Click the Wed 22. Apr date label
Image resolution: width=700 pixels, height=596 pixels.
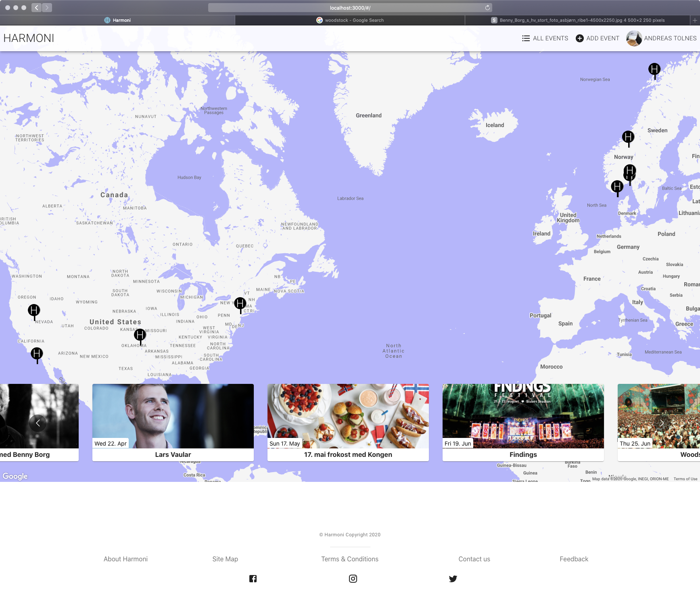(111, 444)
